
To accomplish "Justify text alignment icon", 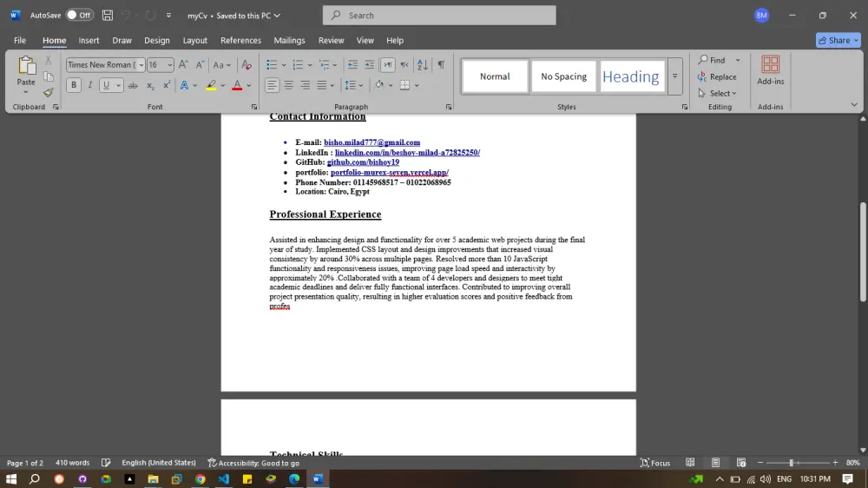I will 322,85.
